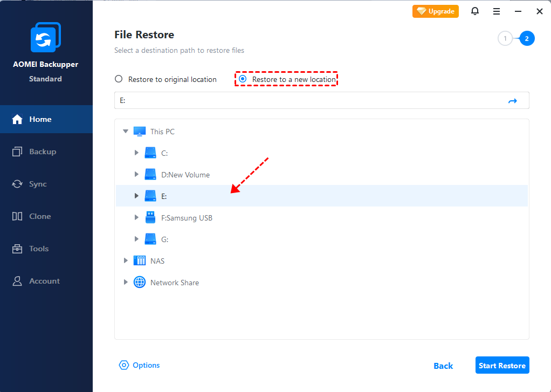Screen dimensions: 551x392
Task: Open the hamburger menu in title bar
Action: pyautogui.click(x=496, y=11)
